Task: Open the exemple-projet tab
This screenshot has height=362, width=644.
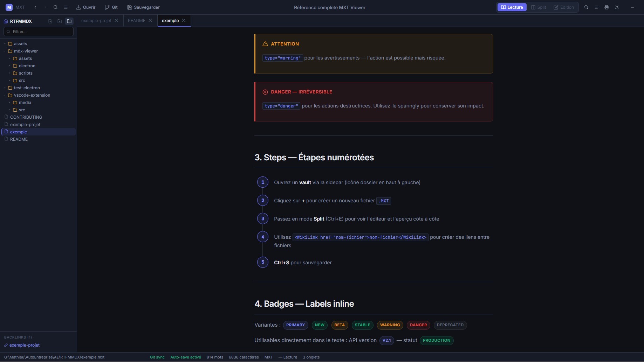Action: [x=96, y=21]
